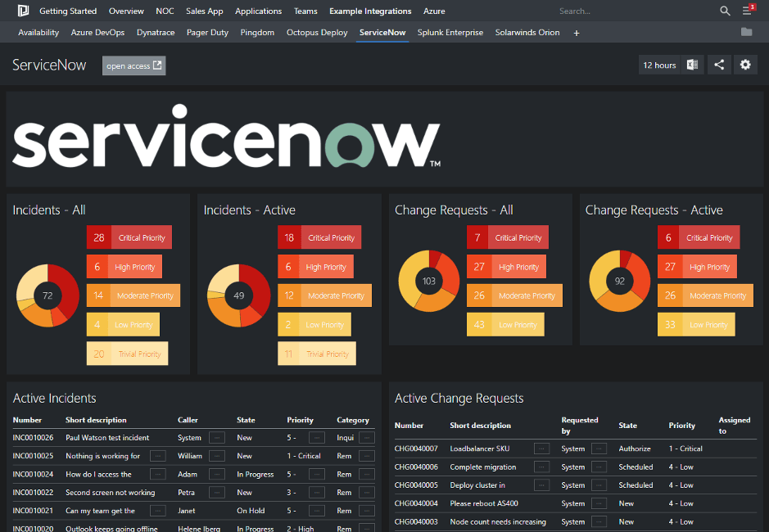
Task: Click the Change Requests - Active donut showing 92
Action: coord(620,281)
